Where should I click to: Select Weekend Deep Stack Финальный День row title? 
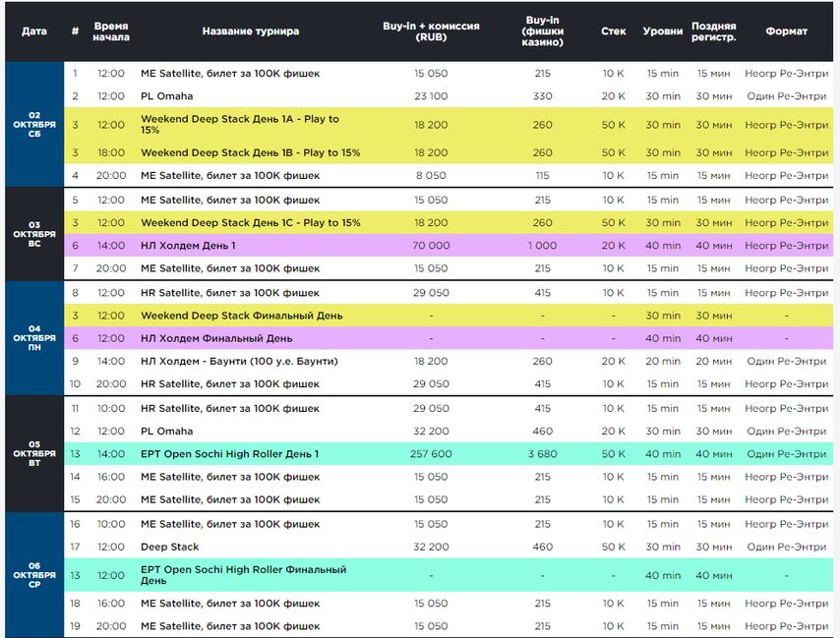(241, 316)
